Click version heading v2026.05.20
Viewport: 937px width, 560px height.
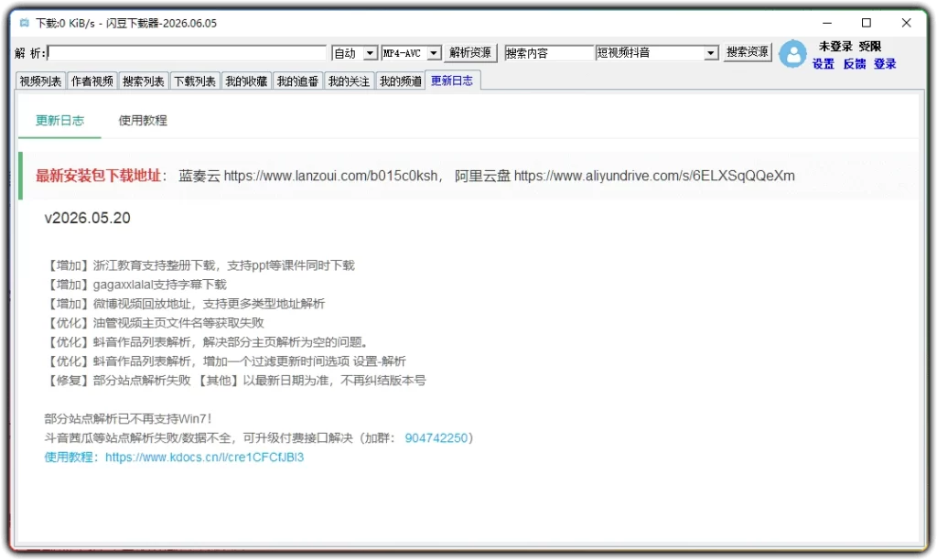[x=87, y=218]
